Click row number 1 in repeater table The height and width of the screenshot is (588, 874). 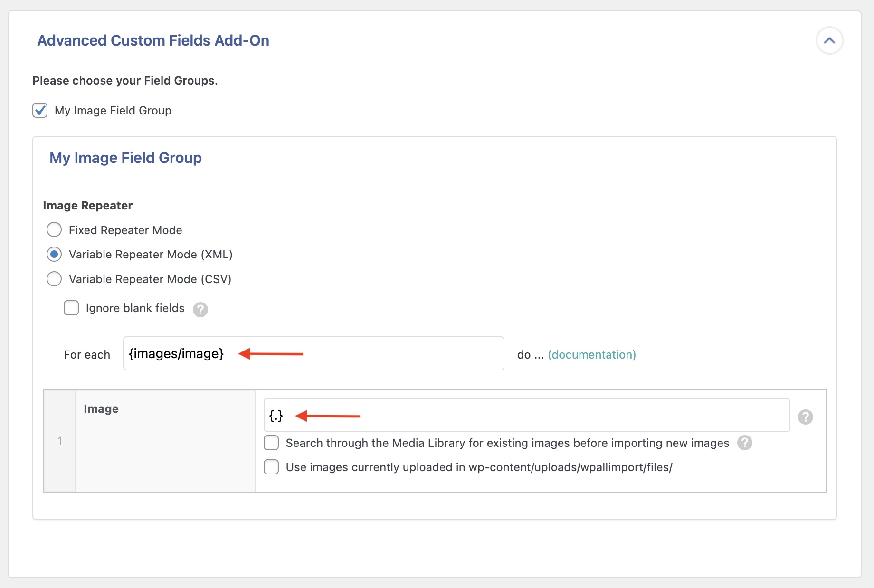click(x=60, y=441)
